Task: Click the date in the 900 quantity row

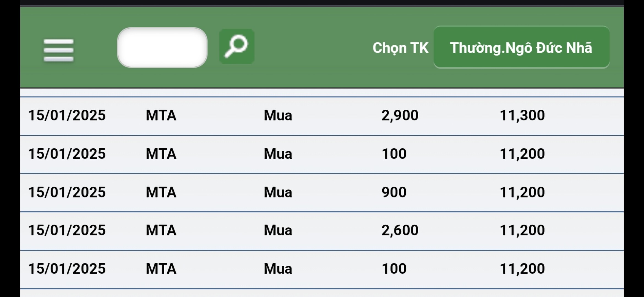Action: coord(67,192)
